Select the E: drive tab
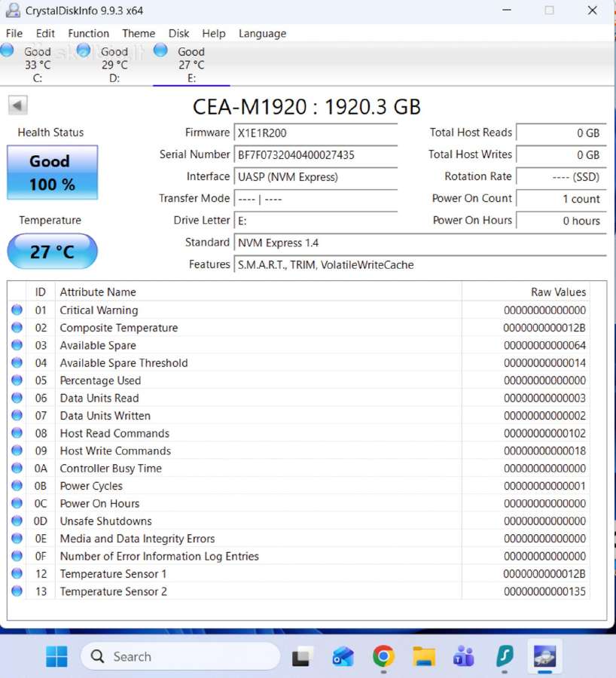Screen dimensions: 616x678 pos(191,64)
